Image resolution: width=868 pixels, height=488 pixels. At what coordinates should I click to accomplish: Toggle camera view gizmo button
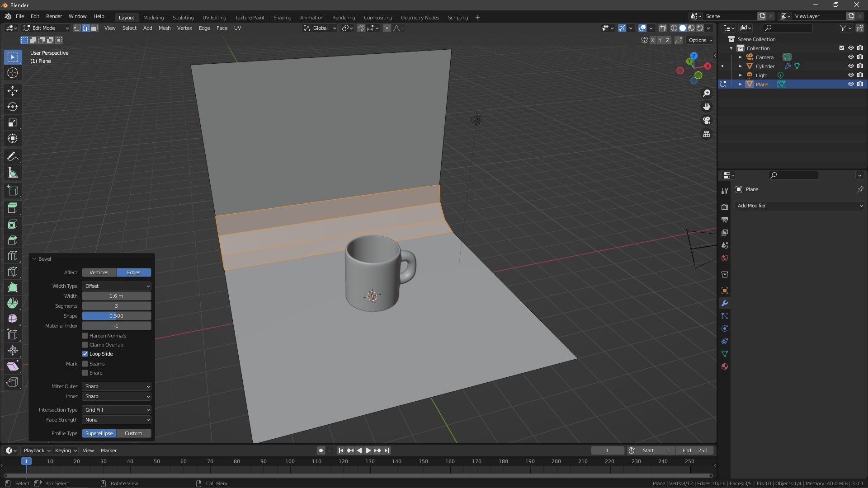[707, 121]
